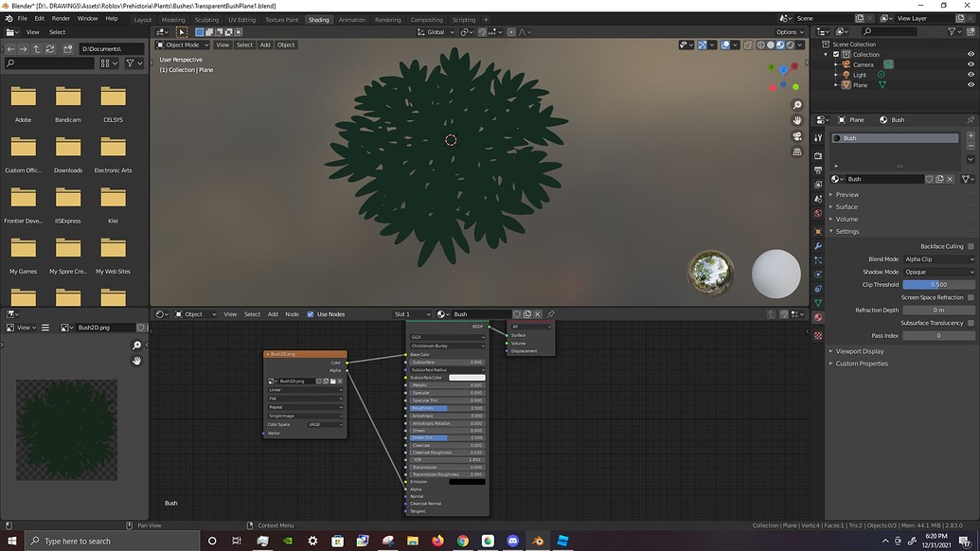Viewport: 980px width, 551px height.
Task: Hide the Plane object with its eye toggle
Action: coord(971,85)
